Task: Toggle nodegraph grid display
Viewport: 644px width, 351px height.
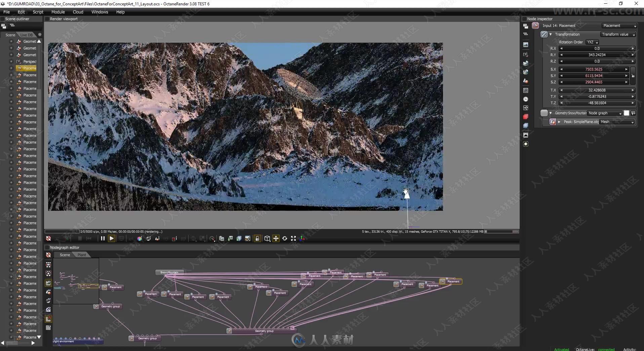Action: coord(48,328)
